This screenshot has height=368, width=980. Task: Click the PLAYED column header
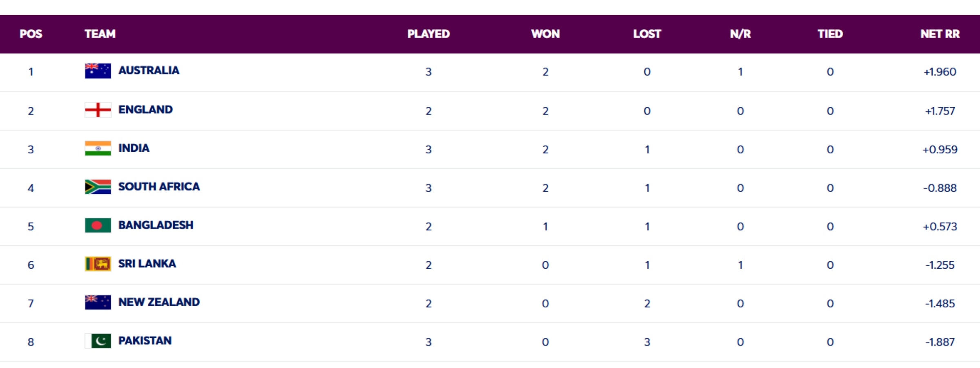tap(428, 34)
